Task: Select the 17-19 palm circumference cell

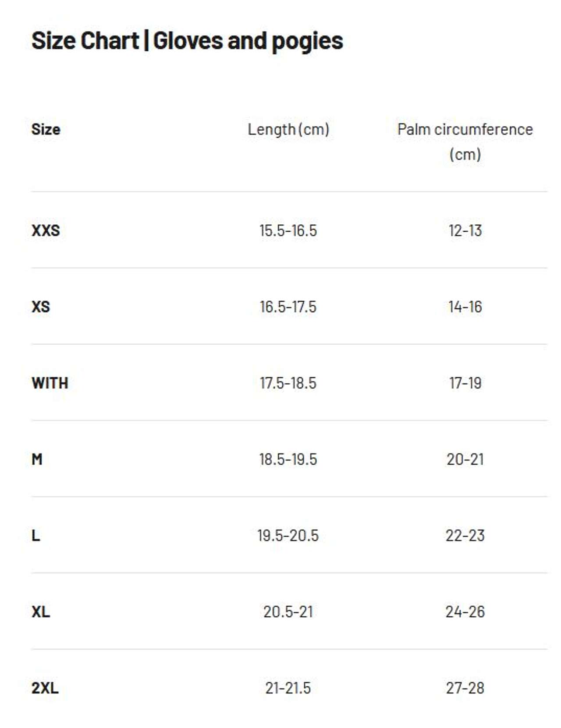Action: coord(465,383)
